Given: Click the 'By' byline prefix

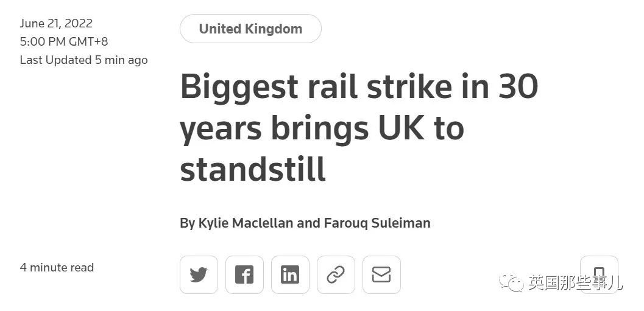Looking at the screenshot, I should coord(187,223).
